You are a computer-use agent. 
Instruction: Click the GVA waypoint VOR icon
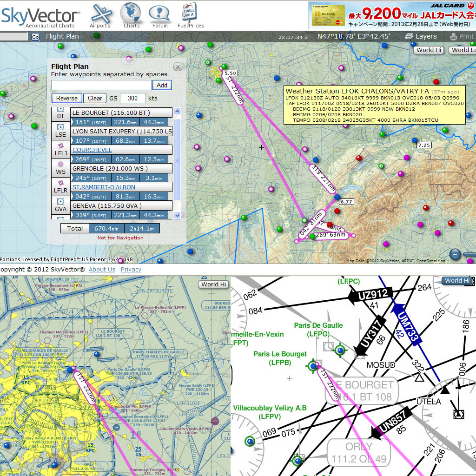(x=61, y=201)
